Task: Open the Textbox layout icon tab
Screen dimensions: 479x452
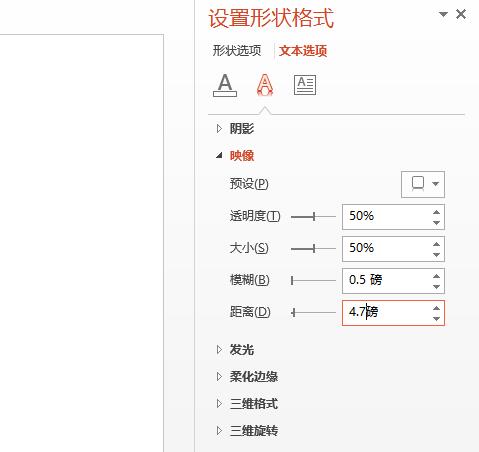Action: (305, 85)
